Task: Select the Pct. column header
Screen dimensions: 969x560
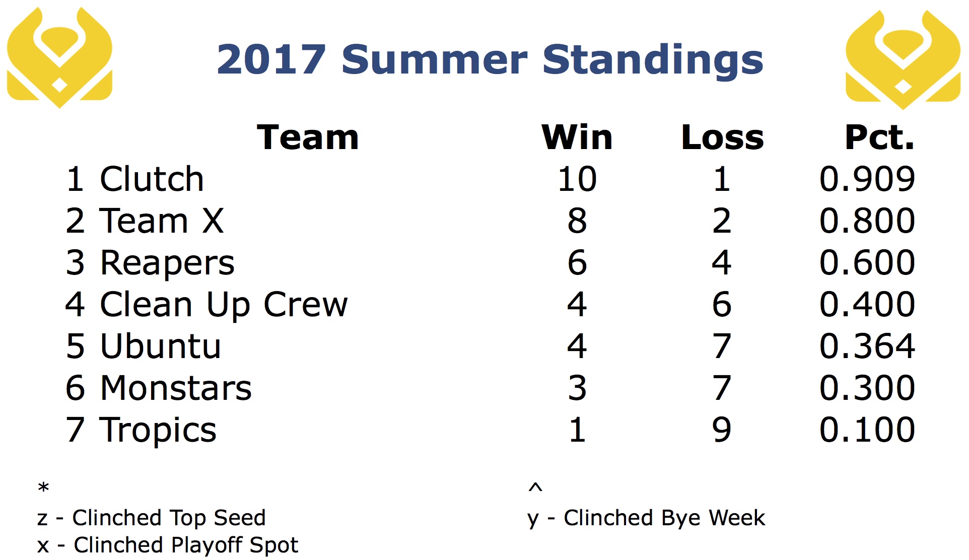Action: coord(879,137)
